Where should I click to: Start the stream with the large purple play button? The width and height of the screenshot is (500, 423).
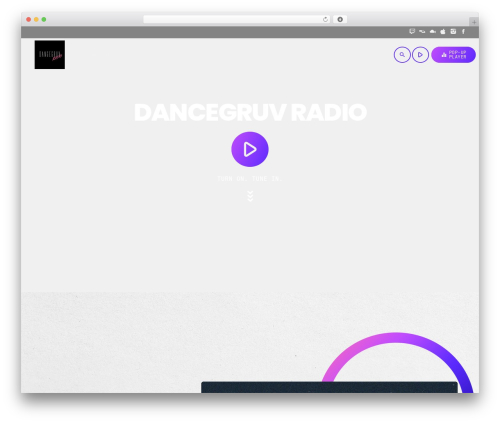pyautogui.click(x=250, y=149)
